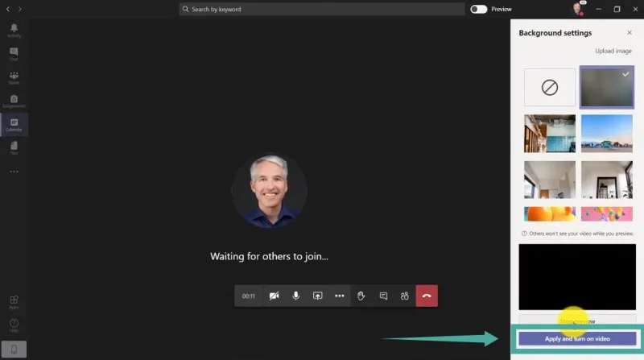The image size is (644, 360).
Task: Show meeting conversation chat
Action: tap(383, 296)
